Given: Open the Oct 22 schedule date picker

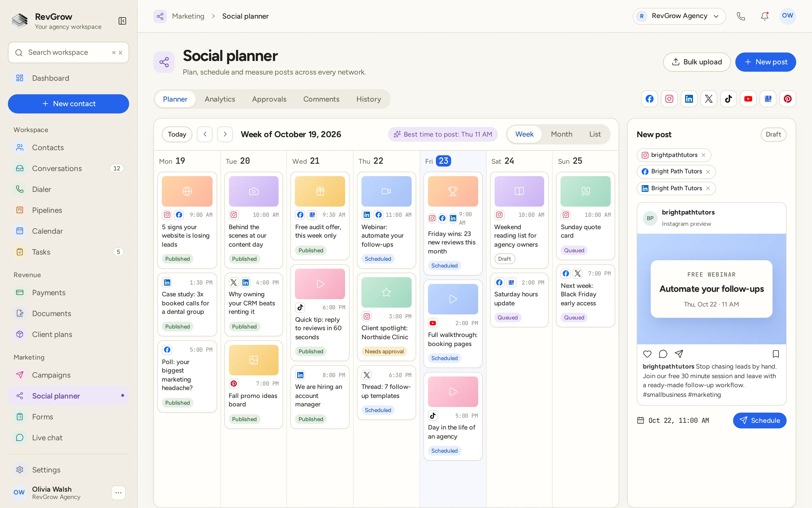Looking at the screenshot, I should coord(673,420).
